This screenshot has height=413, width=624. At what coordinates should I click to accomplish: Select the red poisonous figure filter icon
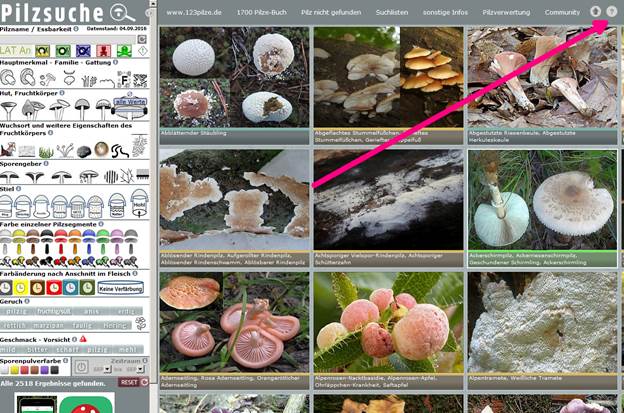pyautogui.click(x=103, y=51)
